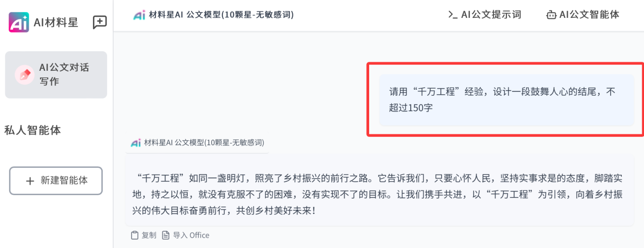Click the 私人智能体 section heading
This screenshot has height=248, width=644.
click(x=33, y=130)
